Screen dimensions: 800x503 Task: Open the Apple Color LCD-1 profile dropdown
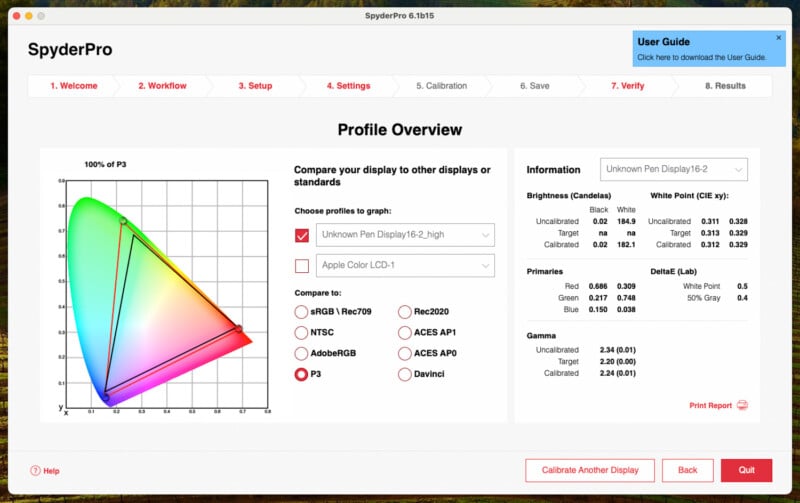(x=405, y=265)
